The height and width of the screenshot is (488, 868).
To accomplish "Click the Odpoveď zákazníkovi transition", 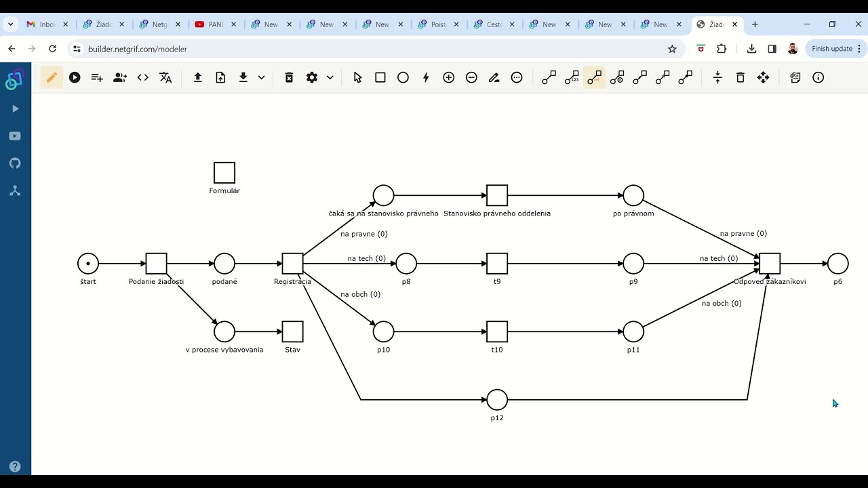I will 770,264.
